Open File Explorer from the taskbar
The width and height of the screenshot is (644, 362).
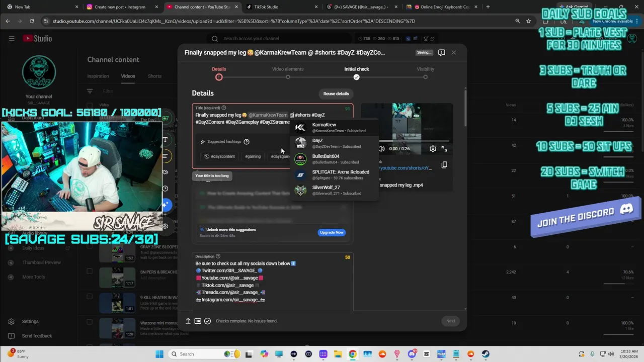pyautogui.click(x=338, y=354)
